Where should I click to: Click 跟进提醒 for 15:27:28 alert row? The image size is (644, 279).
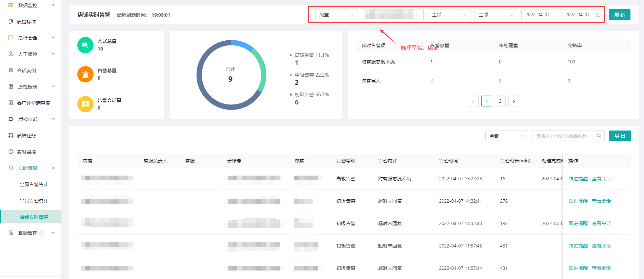[578, 179]
